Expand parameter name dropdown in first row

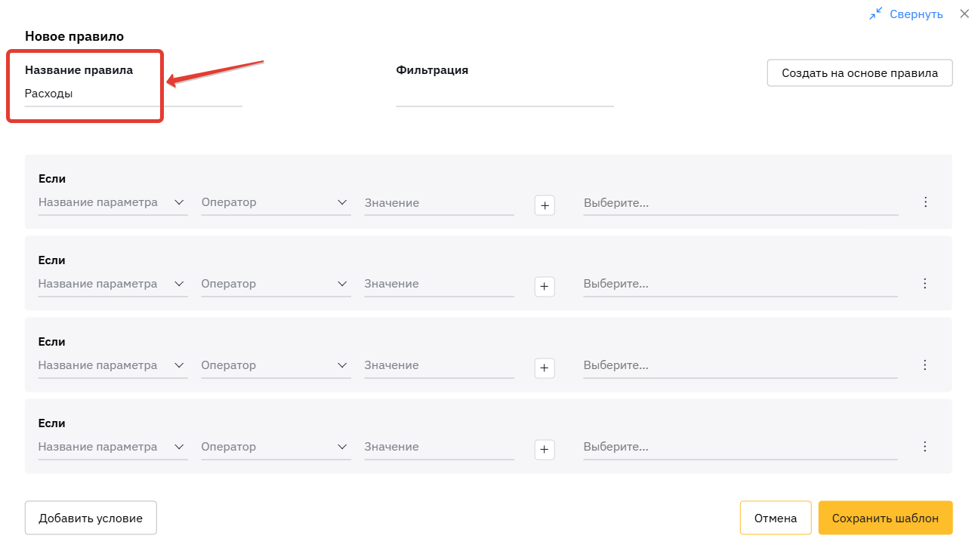pyautogui.click(x=113, y=202)
